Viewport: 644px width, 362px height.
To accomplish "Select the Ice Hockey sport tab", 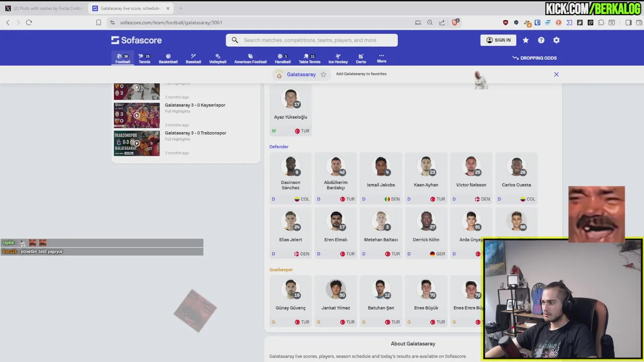I will tap(338, 59).
